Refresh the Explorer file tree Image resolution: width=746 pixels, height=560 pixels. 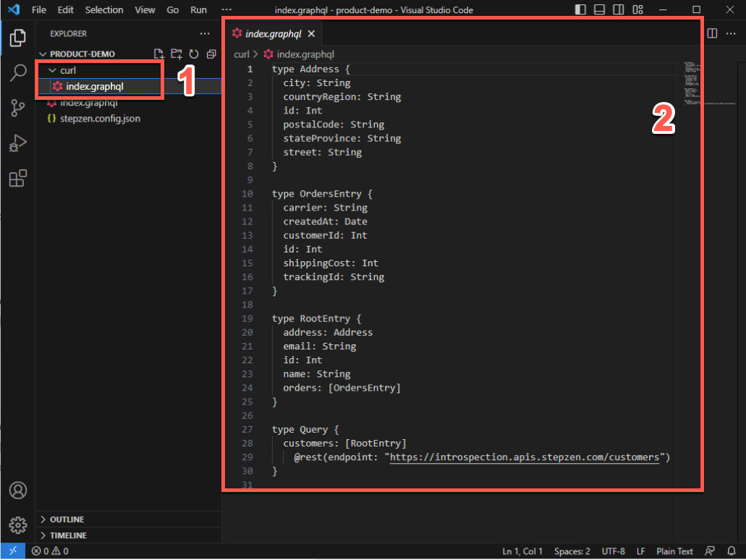pos(194,54)
